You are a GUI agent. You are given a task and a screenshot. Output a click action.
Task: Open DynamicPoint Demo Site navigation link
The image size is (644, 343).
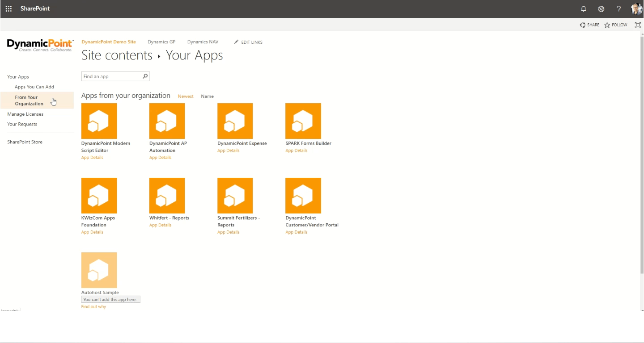tap(109, 42)
